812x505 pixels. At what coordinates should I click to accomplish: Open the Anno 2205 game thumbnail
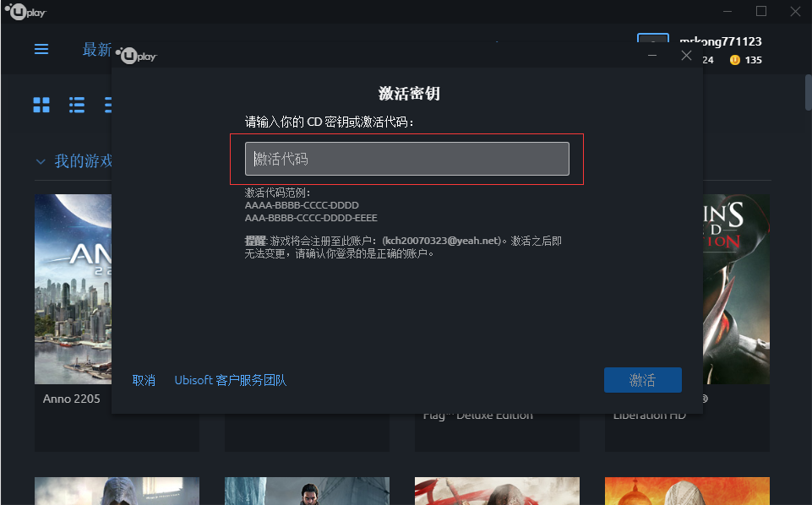[74, 289]
